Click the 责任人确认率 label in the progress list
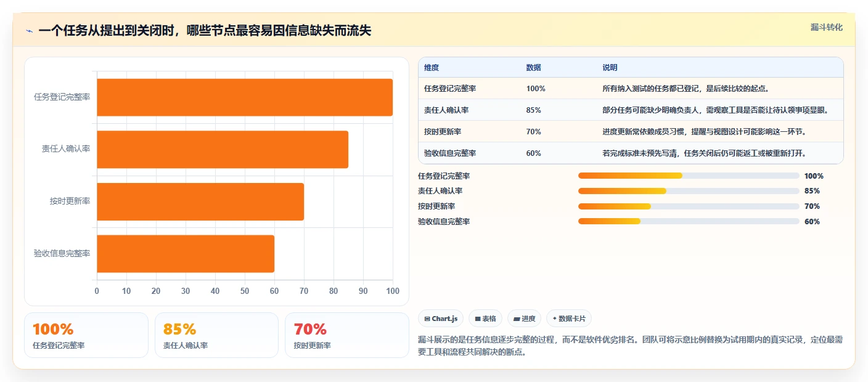Image resolution: width=868 pixels, height=382 pixels. (440, 191)
